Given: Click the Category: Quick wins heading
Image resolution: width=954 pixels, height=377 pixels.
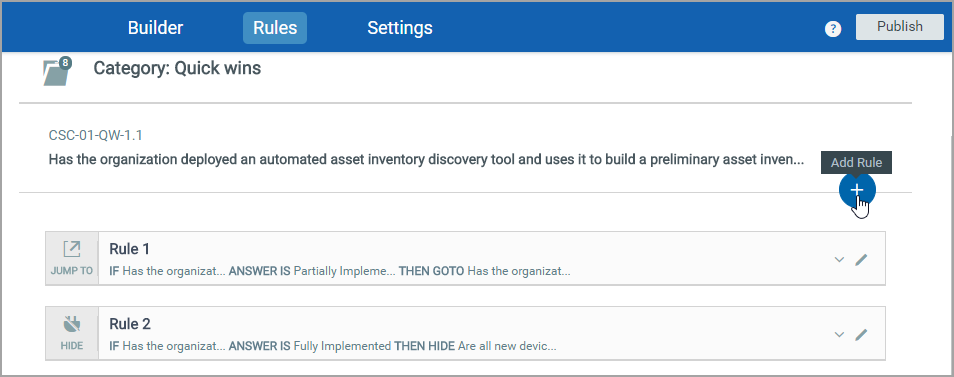Looking at the screenshot, I should [177, 68].
